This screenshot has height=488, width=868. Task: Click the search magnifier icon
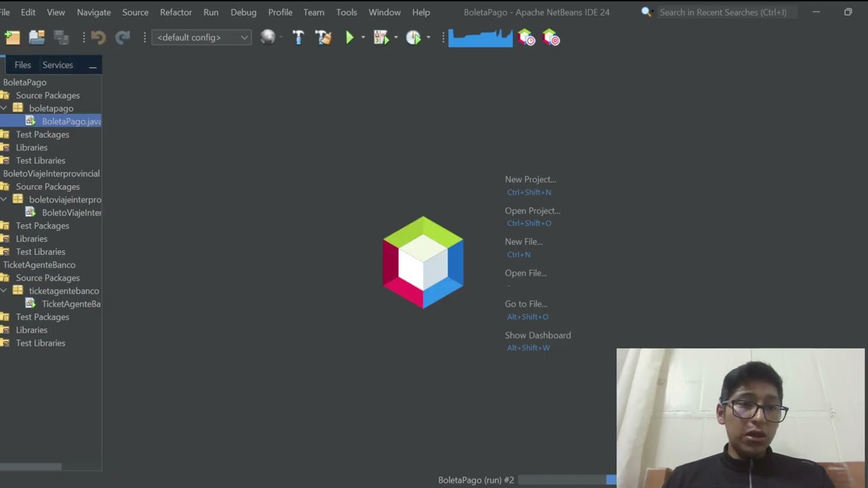pyautogui.click(x=646, y=12)
